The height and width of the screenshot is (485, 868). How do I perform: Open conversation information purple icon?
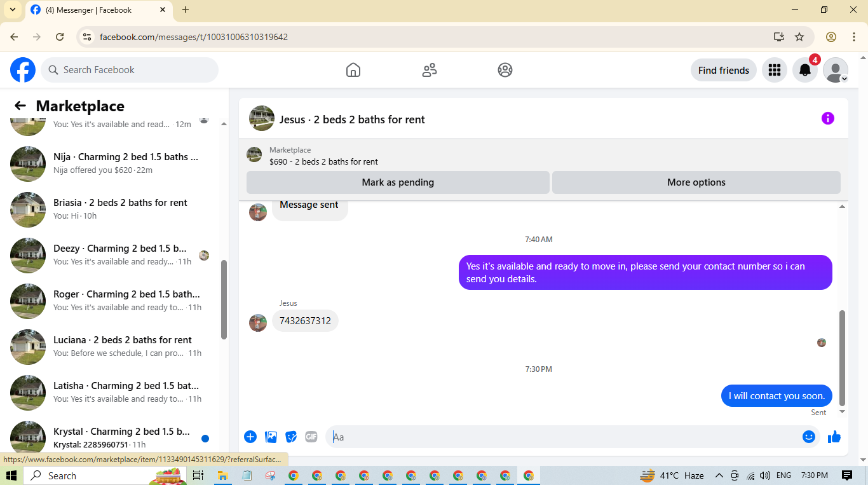[x=827, y=118]
